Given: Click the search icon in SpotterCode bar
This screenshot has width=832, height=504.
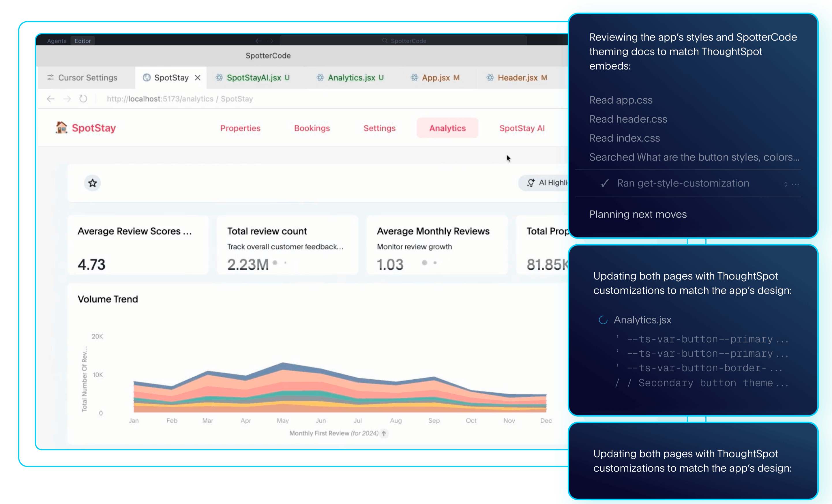Looking at the screenshot, I should 385,40.
